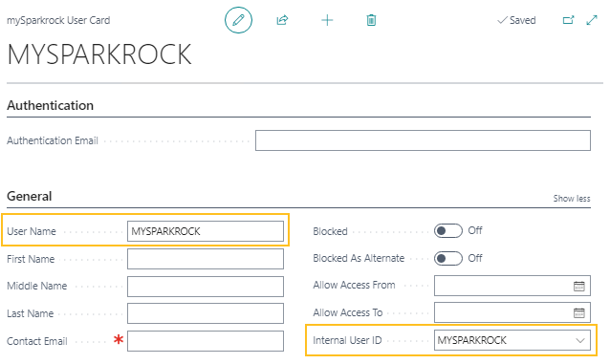Image resolution: width=610 pixels, height=364 pixels.
Task: Open Allow Access To calendar picker
Action: pyautogui.click(x=578, y=312)
